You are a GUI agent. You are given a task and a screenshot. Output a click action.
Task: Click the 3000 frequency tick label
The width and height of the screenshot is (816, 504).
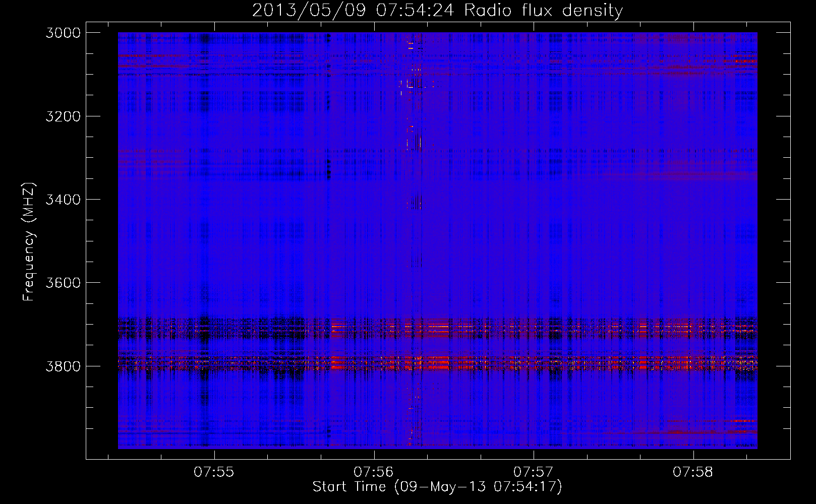tap(63, 33)
